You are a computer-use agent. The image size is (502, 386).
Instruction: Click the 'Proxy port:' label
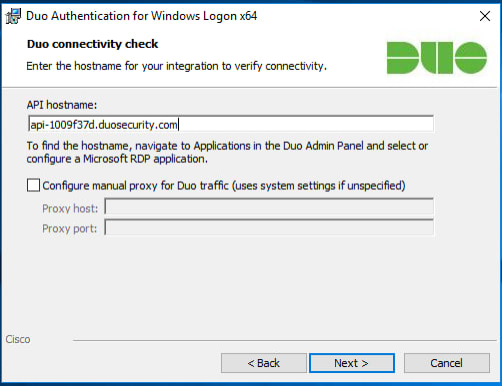(x=69, y=229)
